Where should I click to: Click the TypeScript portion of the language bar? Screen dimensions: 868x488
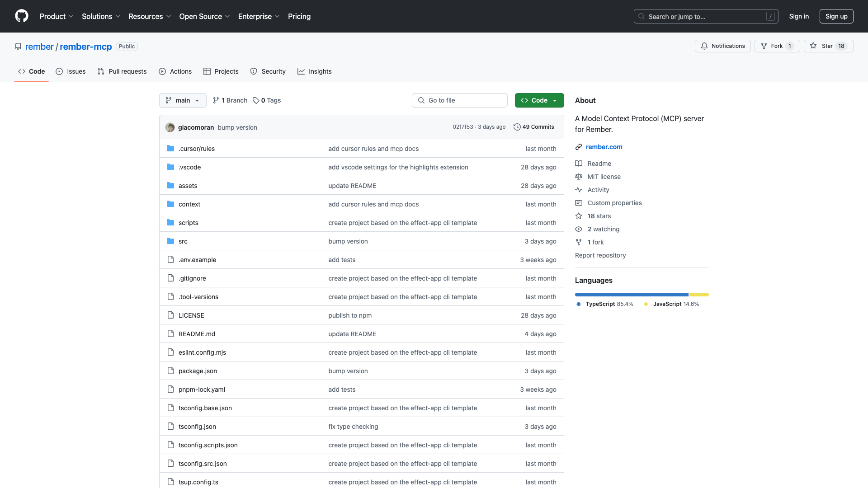pyautogui.click(x=631, y=294)
